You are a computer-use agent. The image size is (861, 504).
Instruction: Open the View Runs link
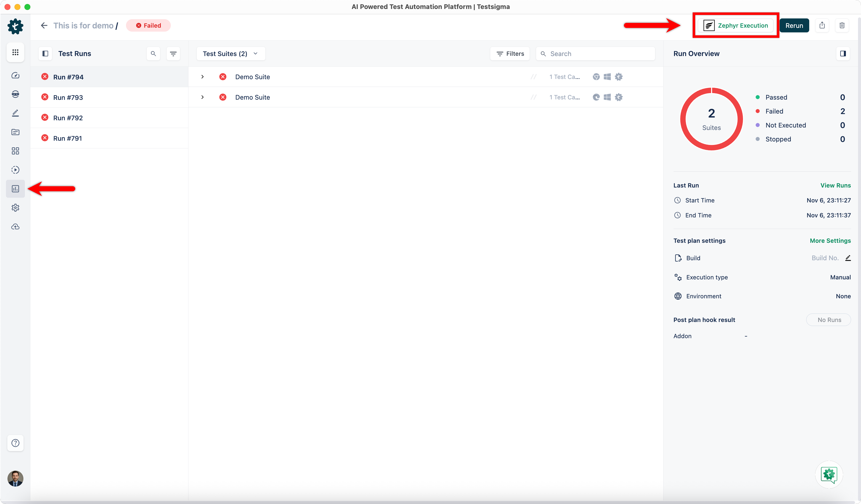pyautogui.click(x=835, y=185)
